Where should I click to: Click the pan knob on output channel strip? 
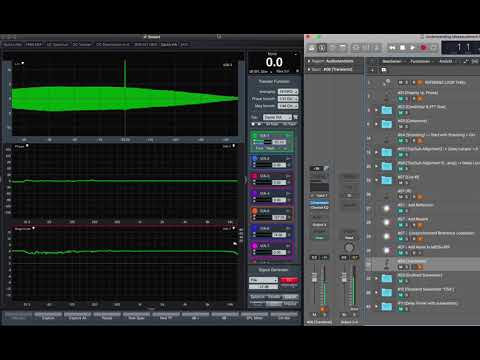pos(349,248)
